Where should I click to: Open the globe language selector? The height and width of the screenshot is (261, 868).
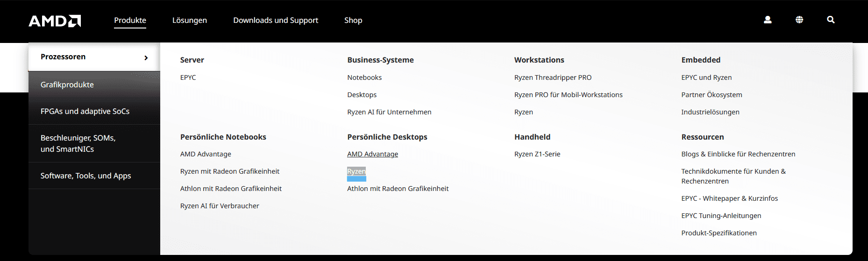[799, 20]
